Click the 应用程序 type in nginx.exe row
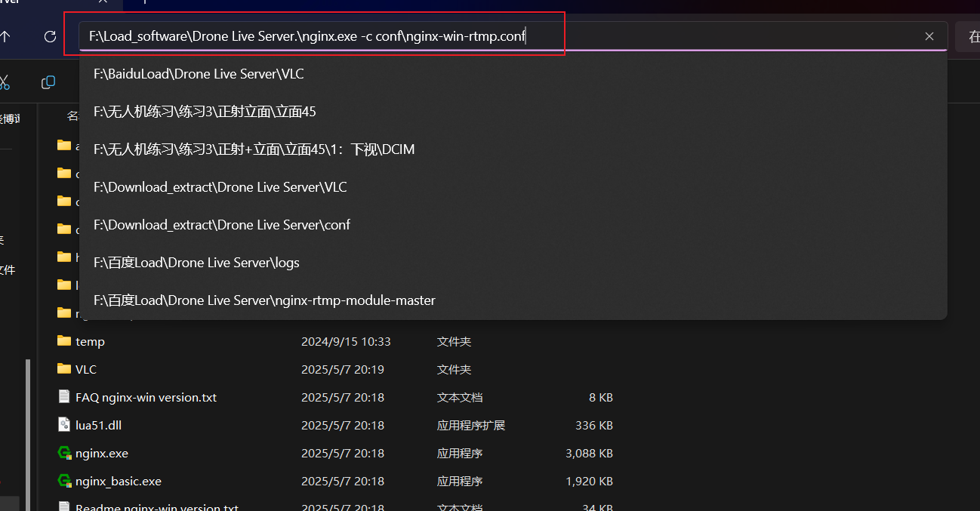The width and height of the screenshot is (980, 511). (x=460, y=454)
